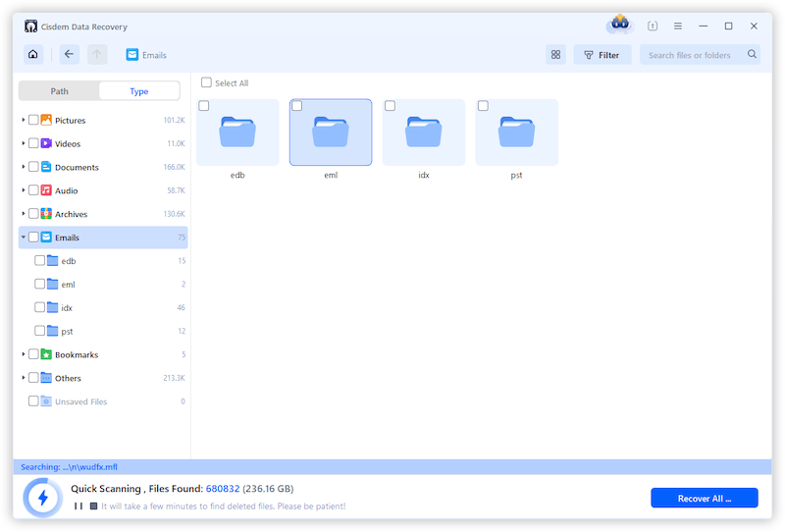Switch to the Path tab

(x=59, y=91)
